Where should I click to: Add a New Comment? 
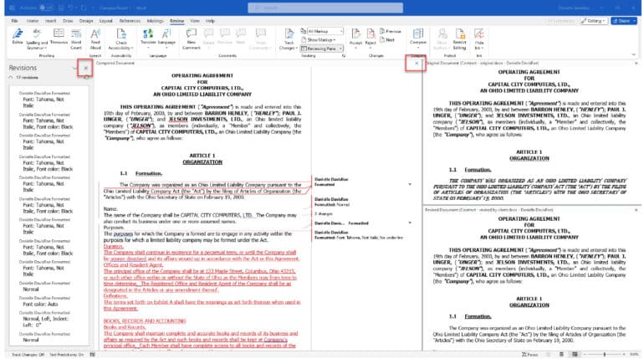[191, 38]
